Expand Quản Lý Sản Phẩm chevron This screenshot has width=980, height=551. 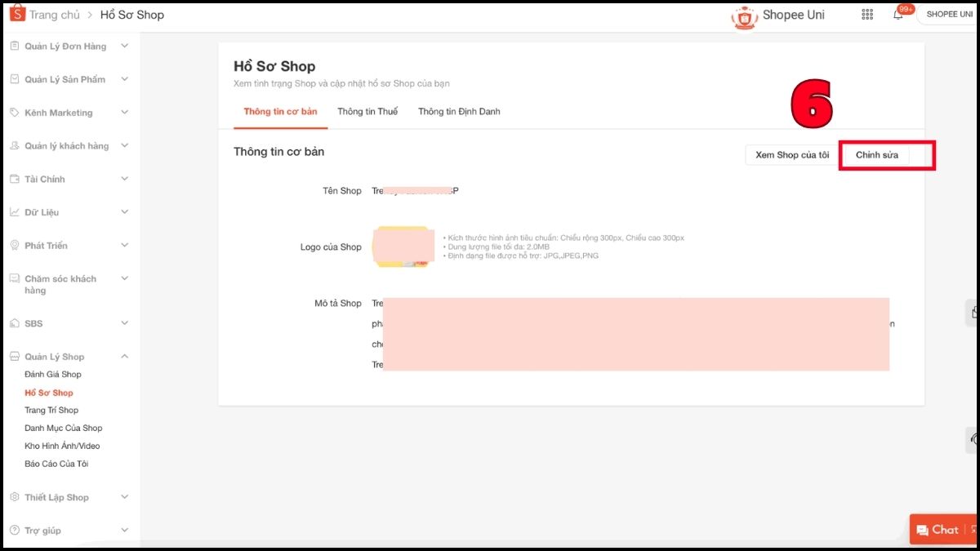125,79
